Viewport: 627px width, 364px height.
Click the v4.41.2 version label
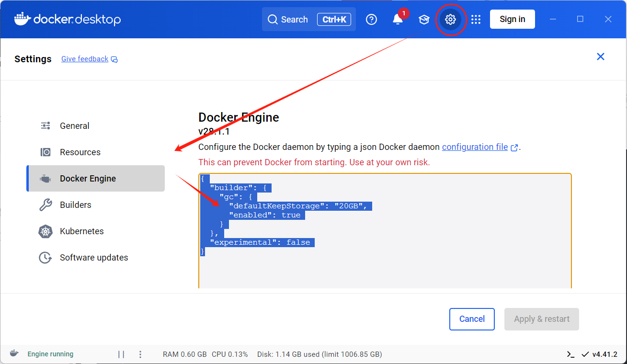pyautogui.click(x=605, y=354)
